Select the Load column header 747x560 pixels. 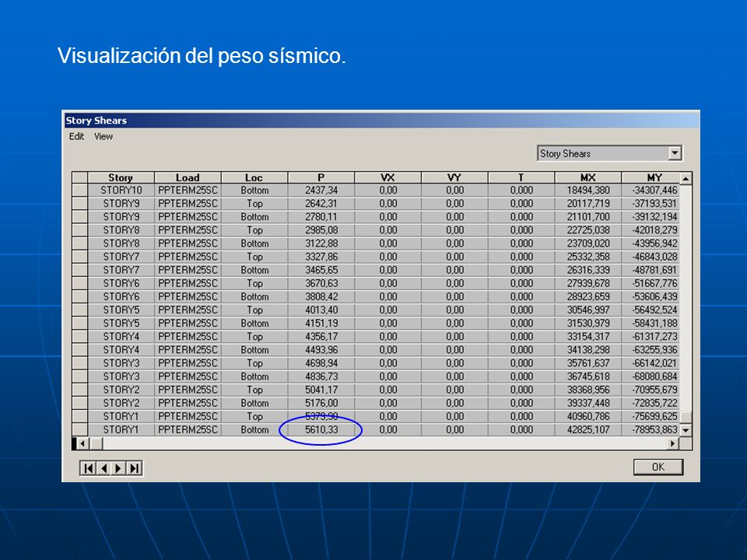pos(188,177)
